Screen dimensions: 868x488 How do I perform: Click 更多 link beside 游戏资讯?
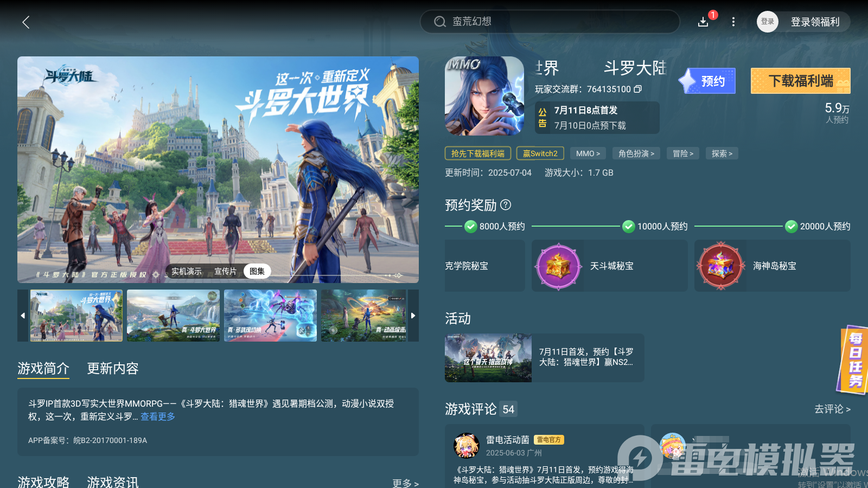tap(405, 483)
